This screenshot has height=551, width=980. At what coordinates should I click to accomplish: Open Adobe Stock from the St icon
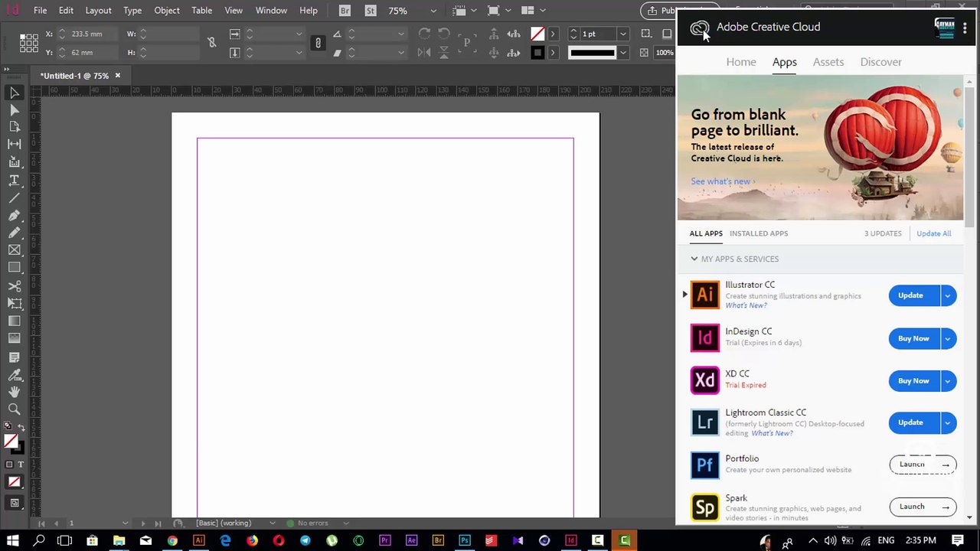[371, 11]
